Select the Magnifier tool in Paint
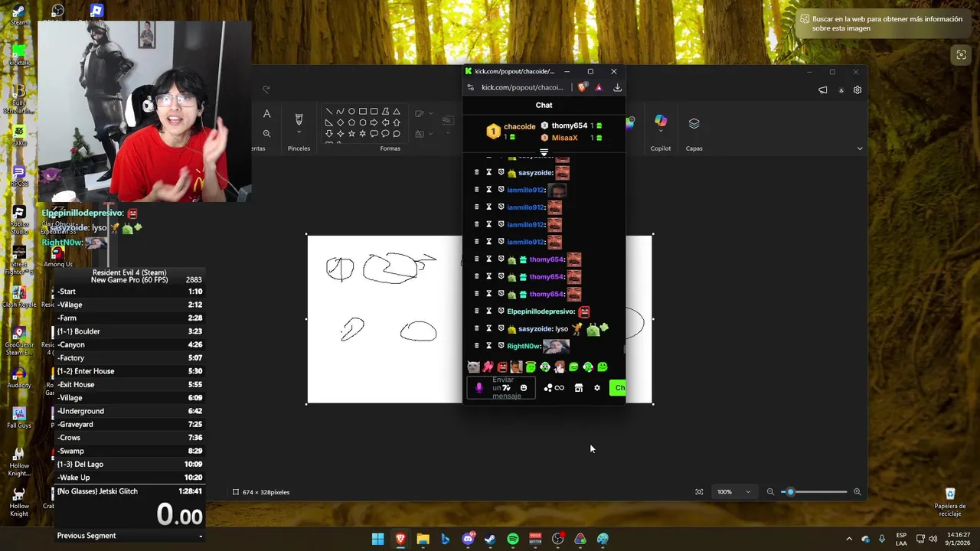Screen dimensions: 980x551 pyautogui.click(x=266, y=133)
